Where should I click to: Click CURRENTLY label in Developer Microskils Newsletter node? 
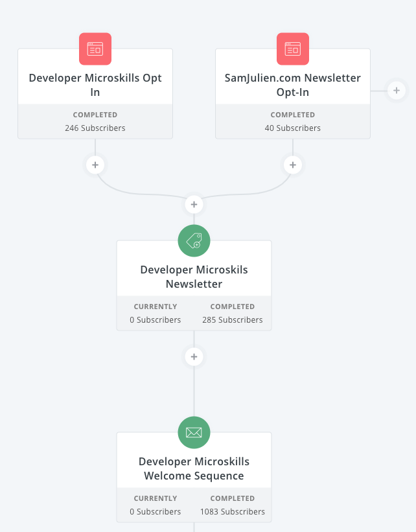[x=156, y=306]
